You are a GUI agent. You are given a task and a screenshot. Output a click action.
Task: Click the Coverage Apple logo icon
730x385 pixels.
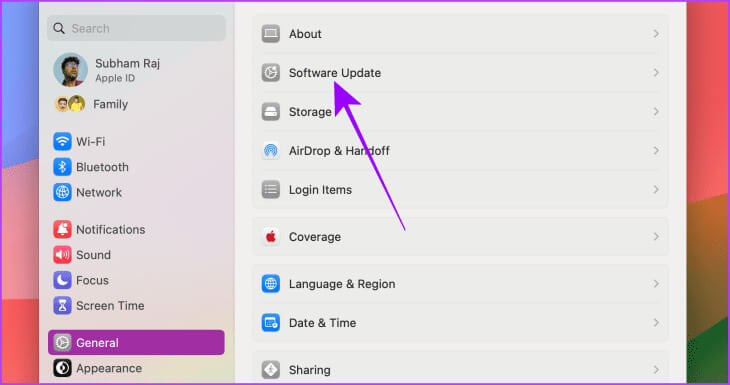pos(270,236)
